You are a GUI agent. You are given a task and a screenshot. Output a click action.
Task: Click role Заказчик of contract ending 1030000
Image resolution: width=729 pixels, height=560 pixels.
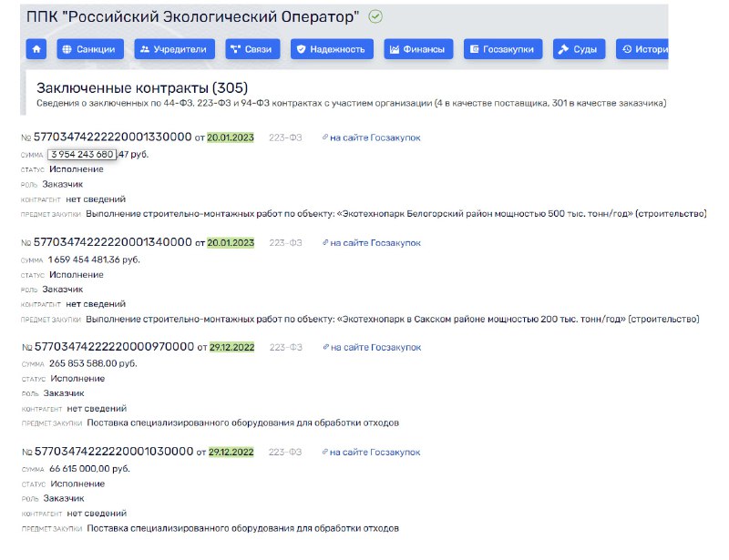64,498
